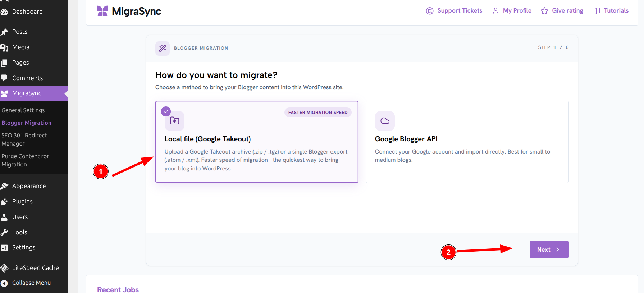Click the Next button
Screen dimensions: 644x293
pos(549,249)
